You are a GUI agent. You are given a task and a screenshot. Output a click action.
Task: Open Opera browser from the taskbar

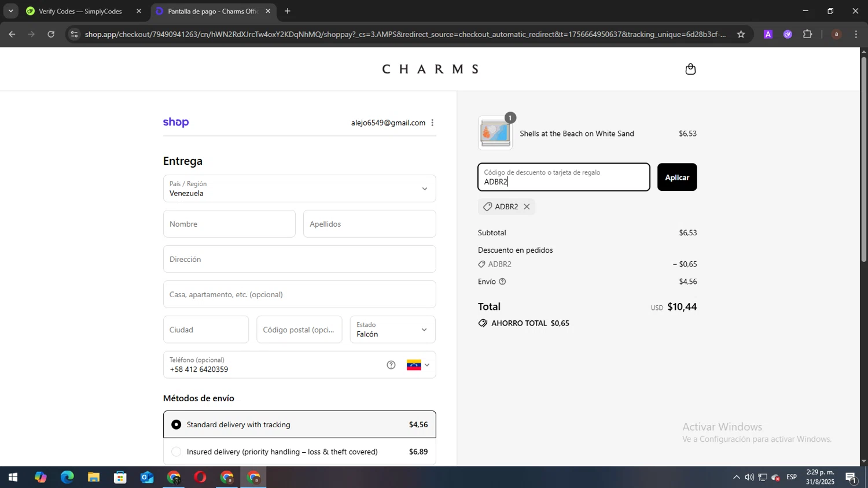pos(200,478)
